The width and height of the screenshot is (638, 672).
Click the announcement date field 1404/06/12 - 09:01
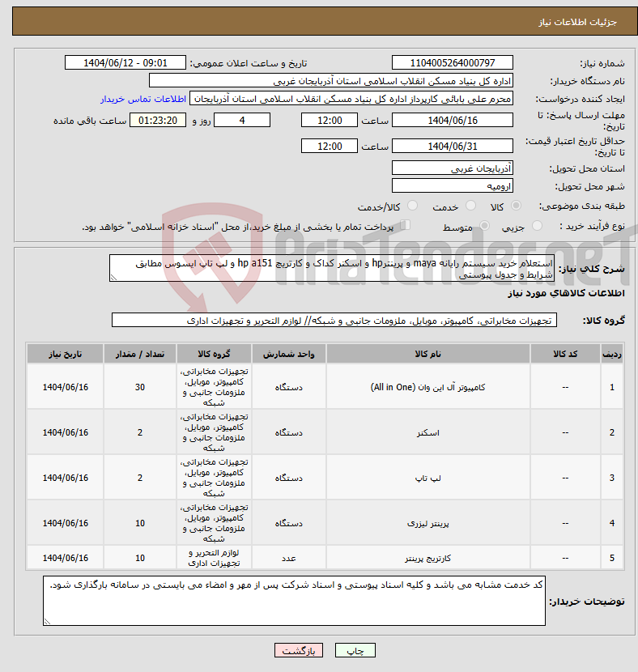125,62
